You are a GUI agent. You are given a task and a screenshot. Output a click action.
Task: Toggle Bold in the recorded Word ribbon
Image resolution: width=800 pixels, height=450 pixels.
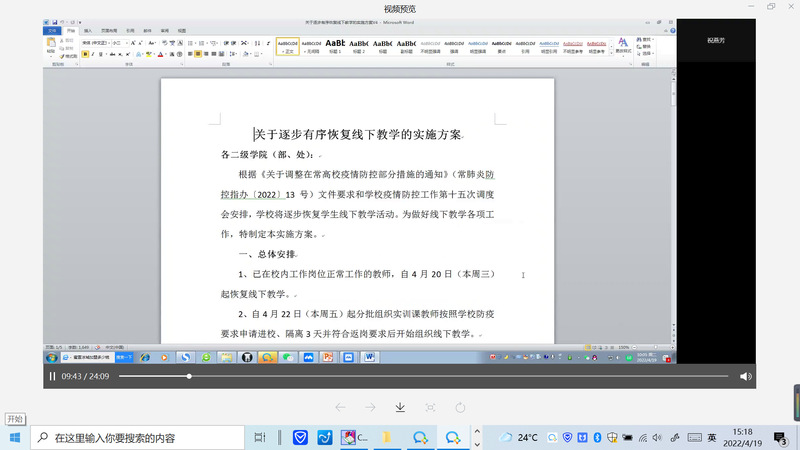[x=85, y=54]
